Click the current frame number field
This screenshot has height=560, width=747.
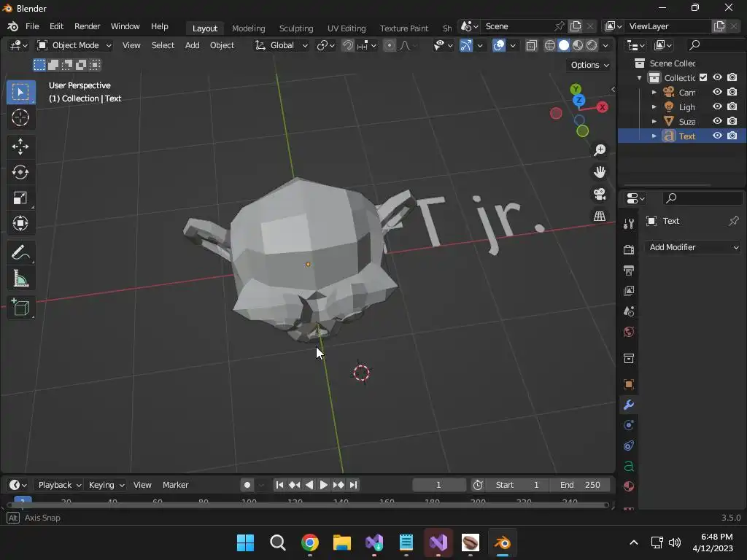coord(438,485)
